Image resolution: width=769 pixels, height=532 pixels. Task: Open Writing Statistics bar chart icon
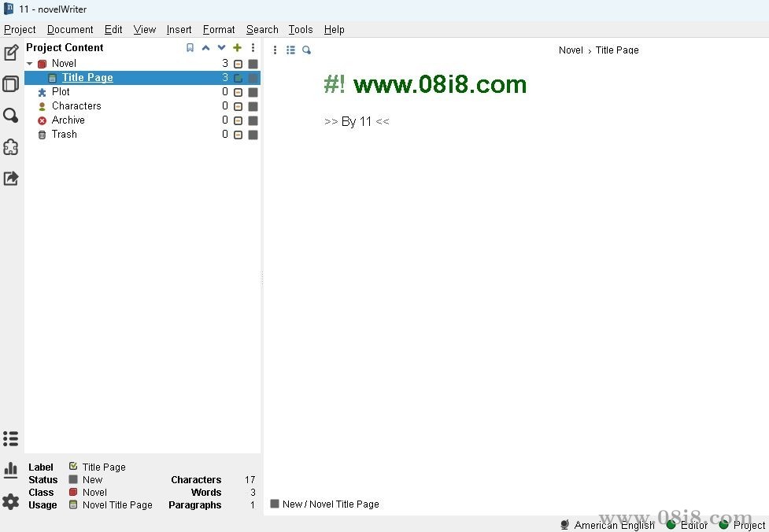click(x=11, y=470)
